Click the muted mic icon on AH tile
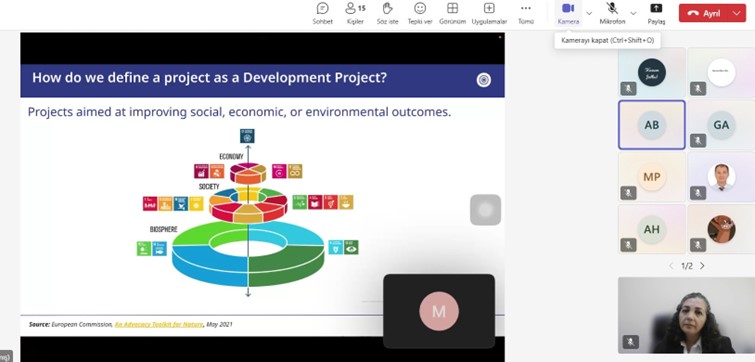The image size is (755, 362). [628, 245]
